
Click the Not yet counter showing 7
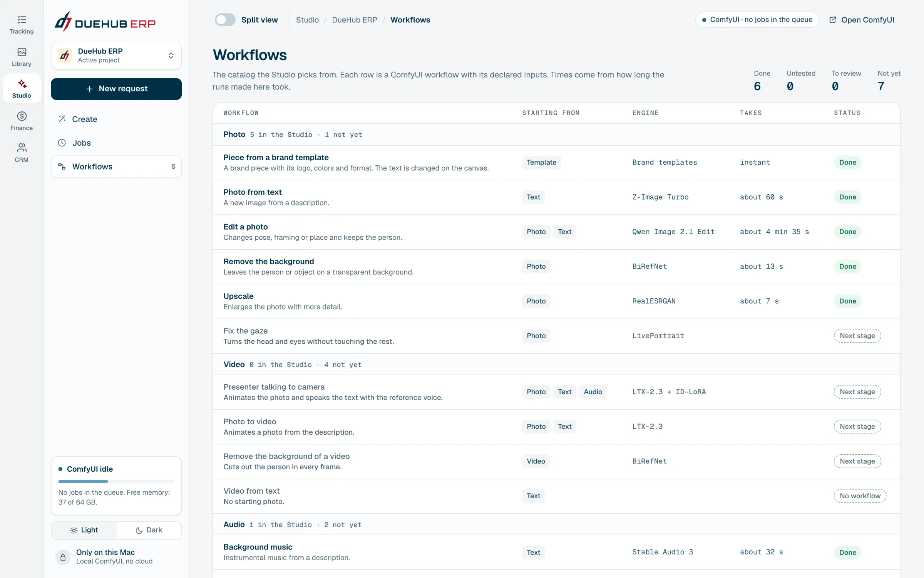[889, 81]
